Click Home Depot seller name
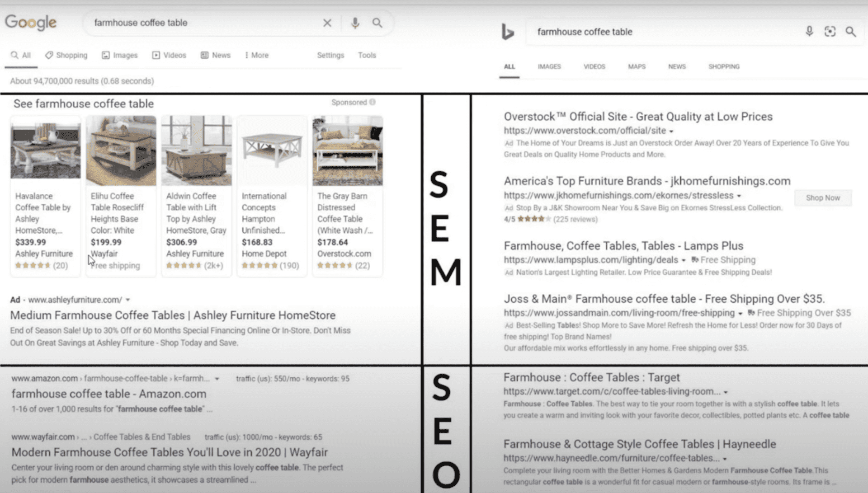The image size is (868, 493). [264, 254]
